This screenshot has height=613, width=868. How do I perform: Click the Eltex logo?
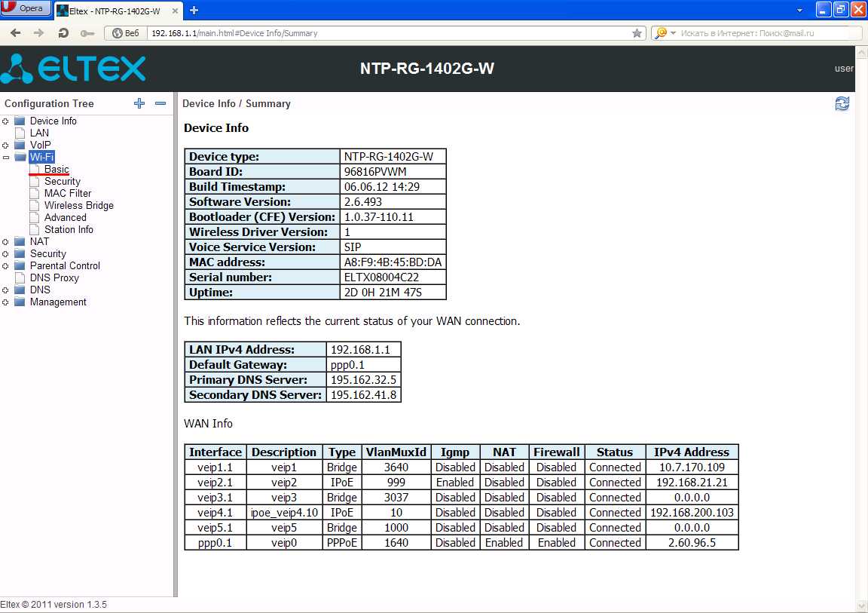point(73,69)
